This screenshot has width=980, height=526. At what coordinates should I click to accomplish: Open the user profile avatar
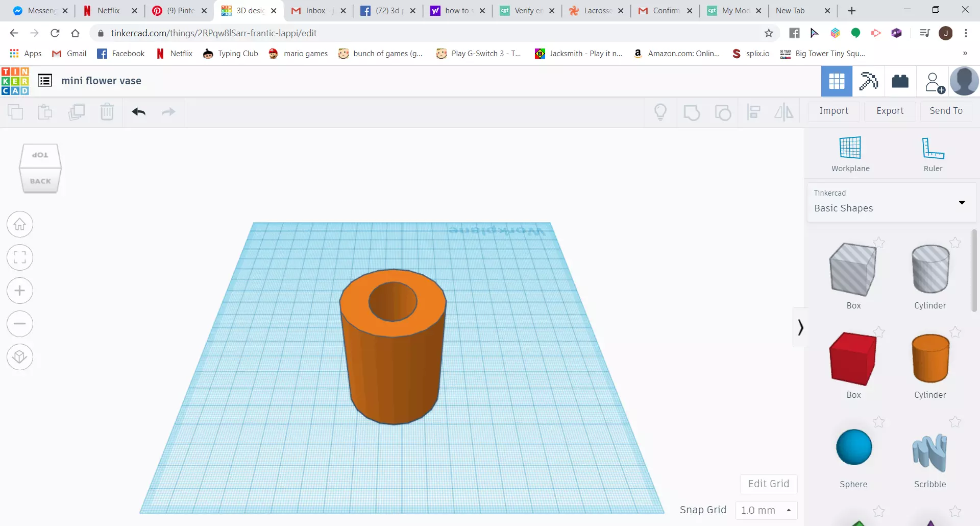964,81
